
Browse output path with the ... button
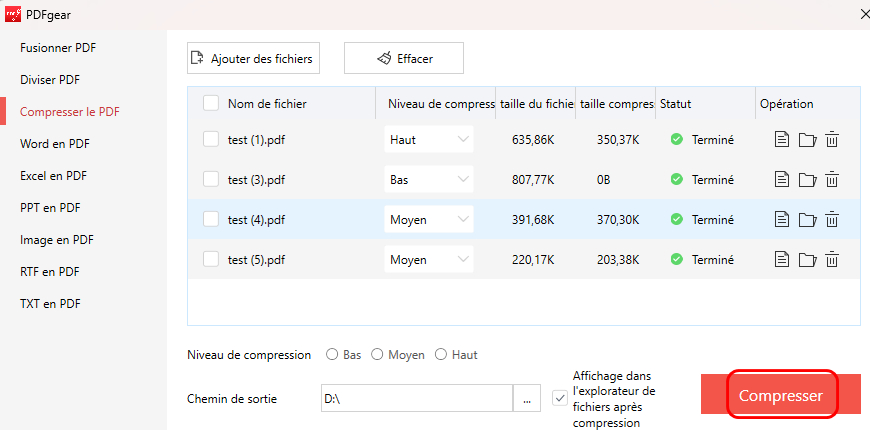click(x=527, y=398)
